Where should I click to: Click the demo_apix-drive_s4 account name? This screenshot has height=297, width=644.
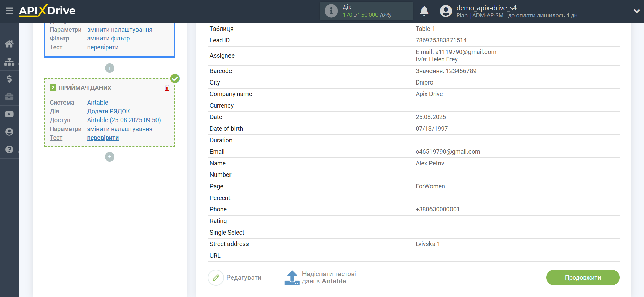[x=486, y=8]
